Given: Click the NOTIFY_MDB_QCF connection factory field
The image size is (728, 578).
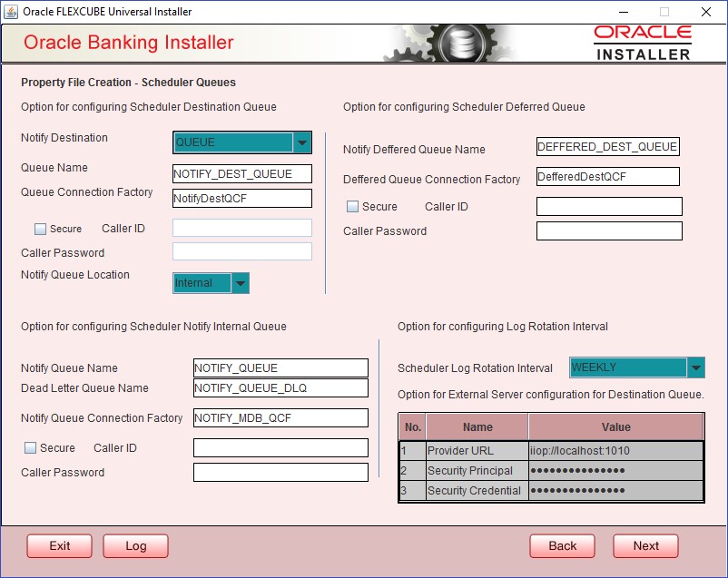Looking at the screenshot, I should (280, 417).
